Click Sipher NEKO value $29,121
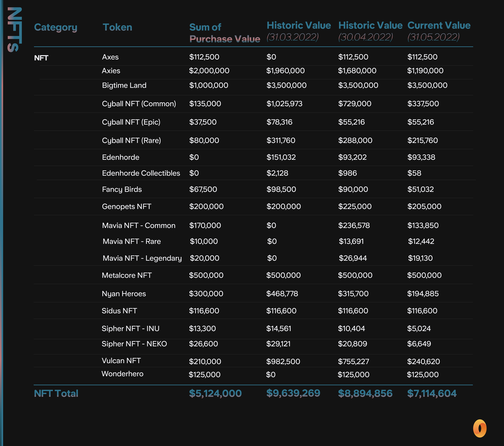 [278, 344]
